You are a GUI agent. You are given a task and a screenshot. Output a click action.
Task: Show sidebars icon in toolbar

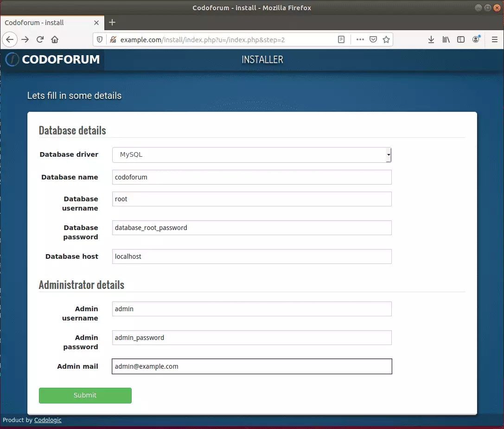(460, 39)
